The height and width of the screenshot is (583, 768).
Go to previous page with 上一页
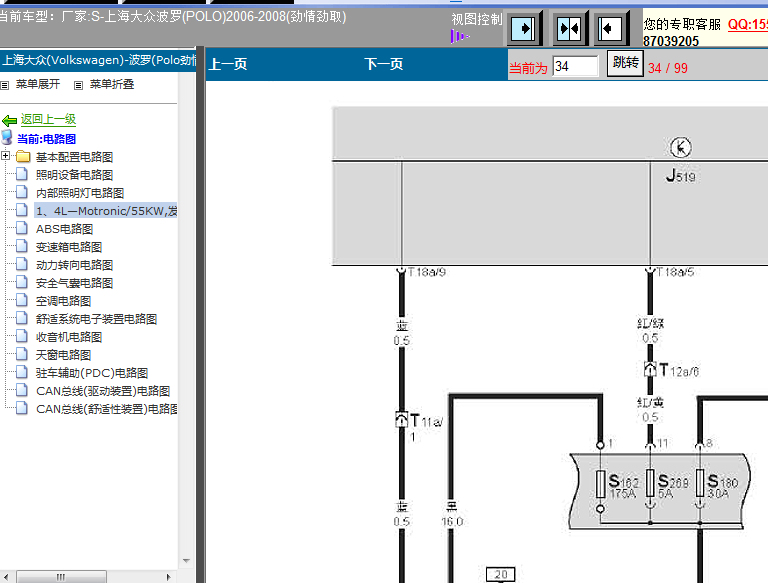point(228,64)
